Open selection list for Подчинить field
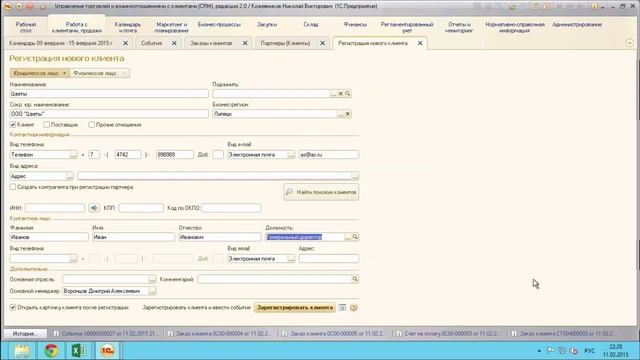640x360 pixels. coord(333,93)
